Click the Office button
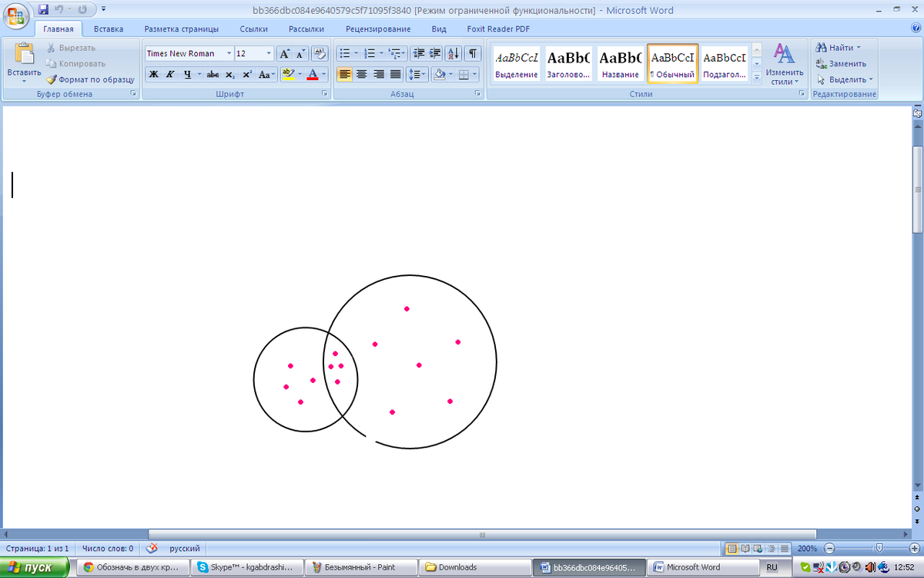The height and width of the screenshot is (578, 924). 17,15
